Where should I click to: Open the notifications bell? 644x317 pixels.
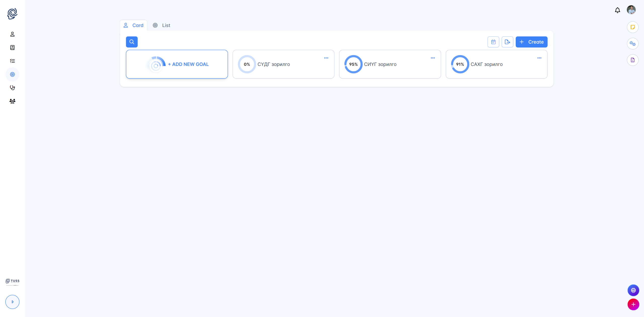(617, 10)
